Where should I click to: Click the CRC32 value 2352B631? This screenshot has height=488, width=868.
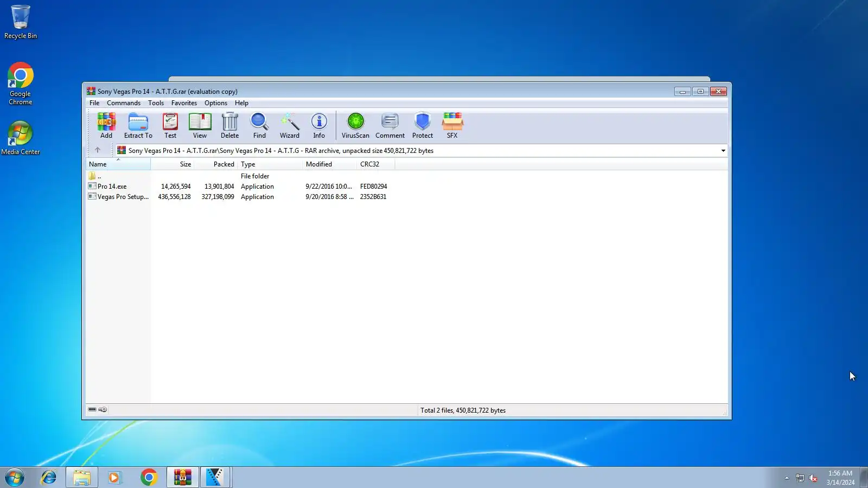[x=373, y=197]
